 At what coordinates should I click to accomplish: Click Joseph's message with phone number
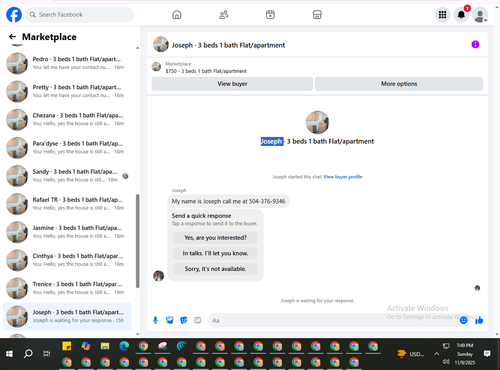[228, 201]
